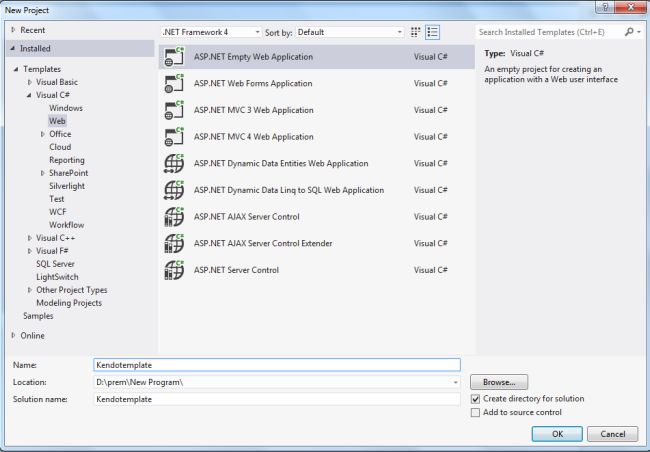Screen dimensions: 650x452
Task: Select LightSwitch templates
Action: tap(57, 277)
